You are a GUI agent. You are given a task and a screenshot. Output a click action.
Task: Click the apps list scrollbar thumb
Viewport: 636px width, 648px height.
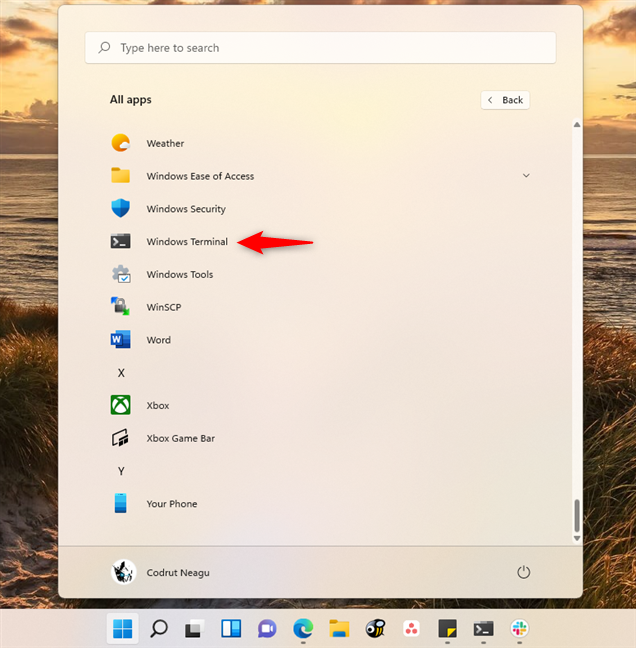click(577, 515)
